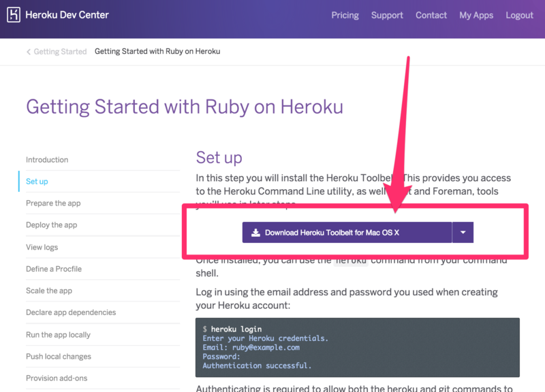The height and width of the screenshot is (392, 545).
Task: Open Define a Procfile section
Action: click(x=54, y=269)
